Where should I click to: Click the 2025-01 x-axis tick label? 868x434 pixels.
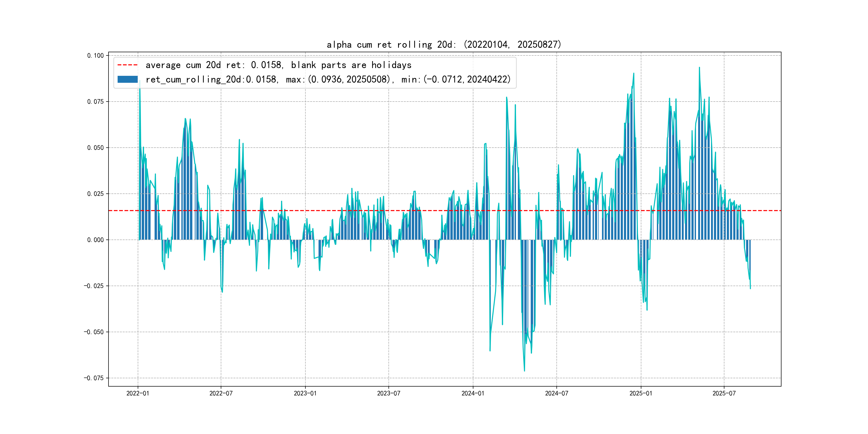(641, 393)
